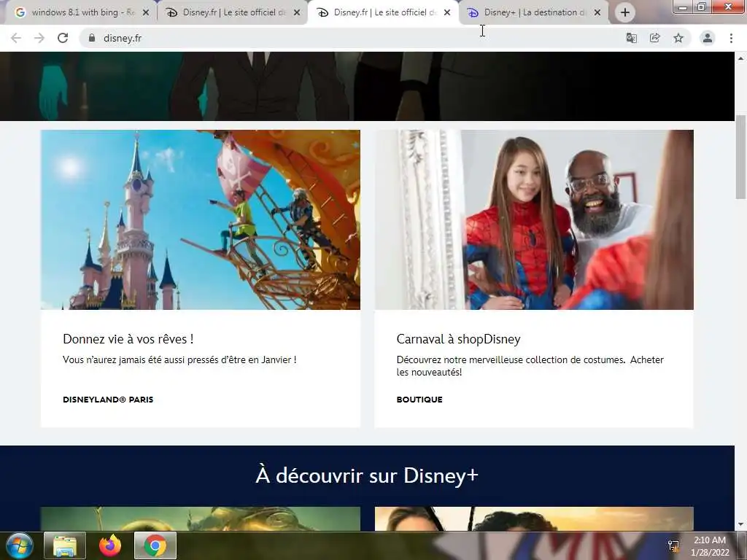The image size is (747, 560).
Task: Click scrollbar down arrow
Action: (x=741, y=525)
